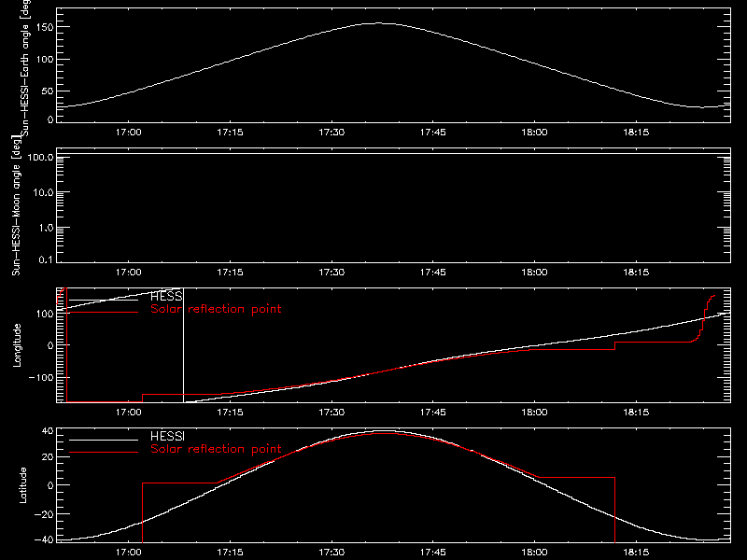Click the 150 tick on Earth angle axis

coord(44,28)
